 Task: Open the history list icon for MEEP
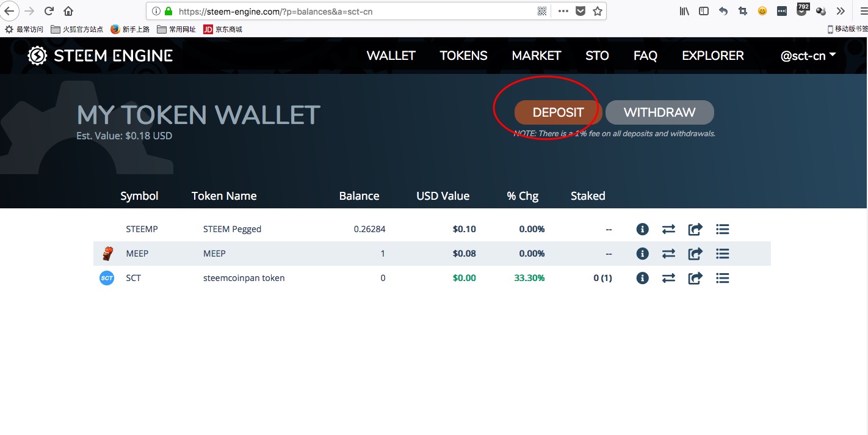[x=723, y=254]
